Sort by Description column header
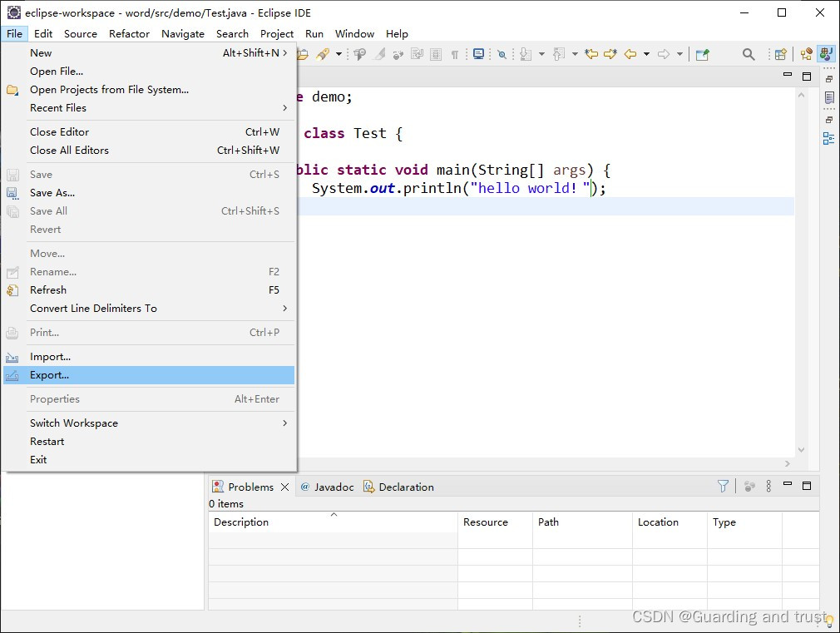Screen dimensions: 840x633 tap(334, 522)
